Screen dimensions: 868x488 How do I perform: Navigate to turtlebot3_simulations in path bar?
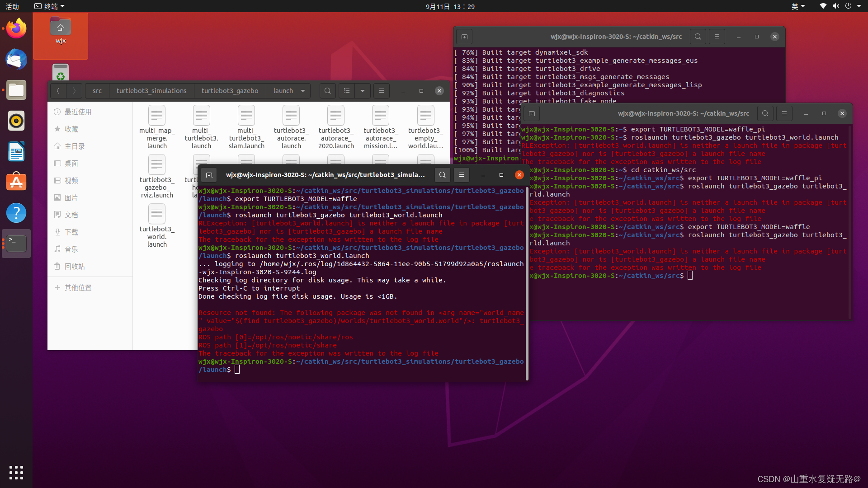[151, 91]
